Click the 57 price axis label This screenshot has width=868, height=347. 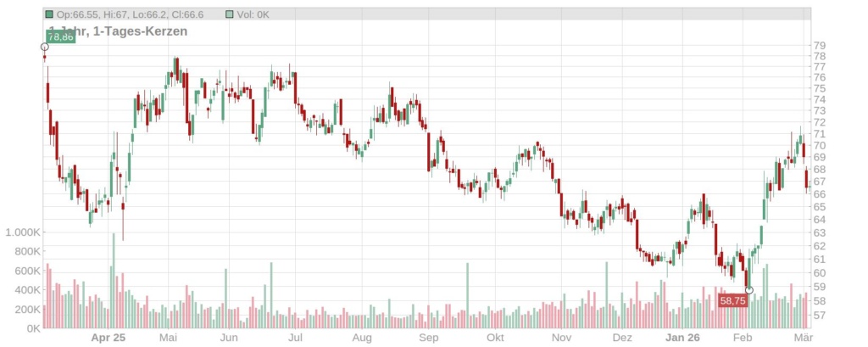[819, 316]
